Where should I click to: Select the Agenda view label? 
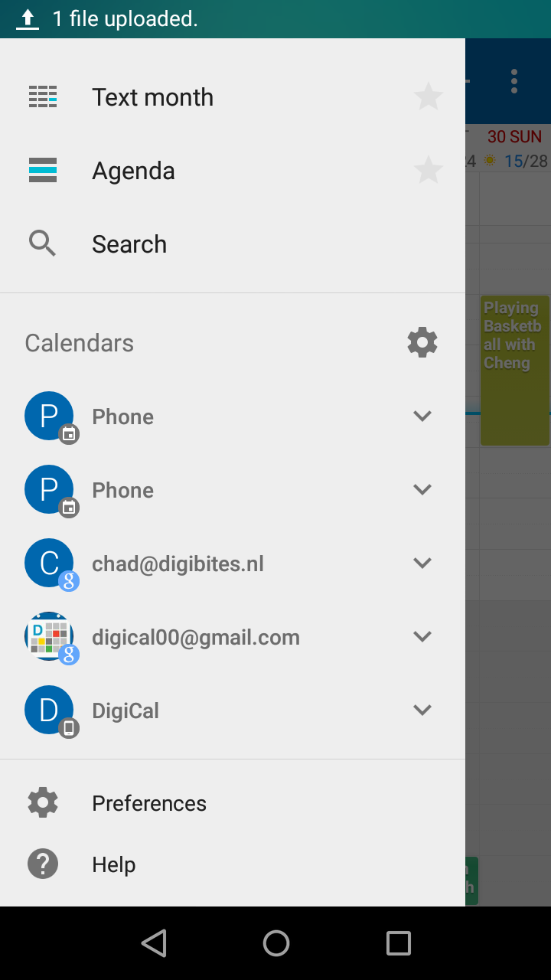click(133, 171)
